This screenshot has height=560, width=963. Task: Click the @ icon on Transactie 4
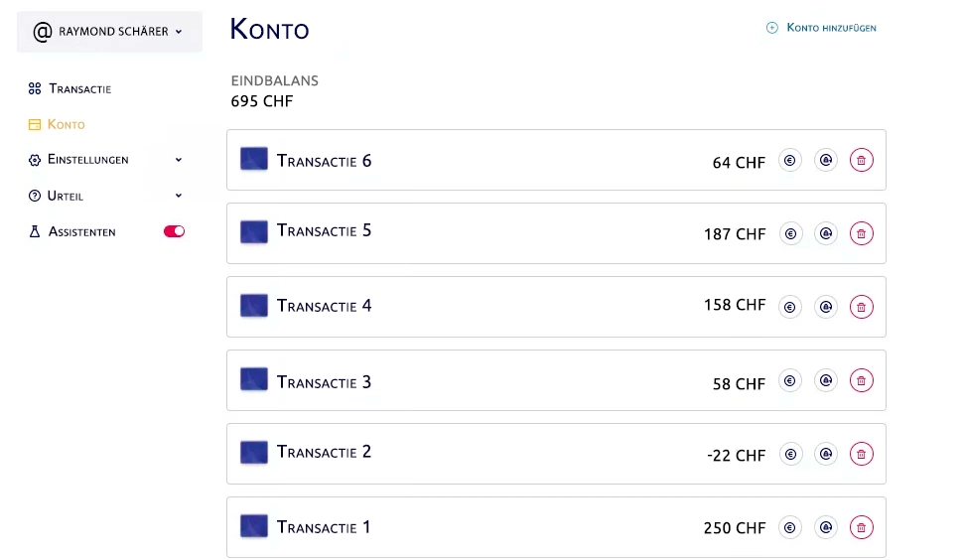(x=826, y=307)
